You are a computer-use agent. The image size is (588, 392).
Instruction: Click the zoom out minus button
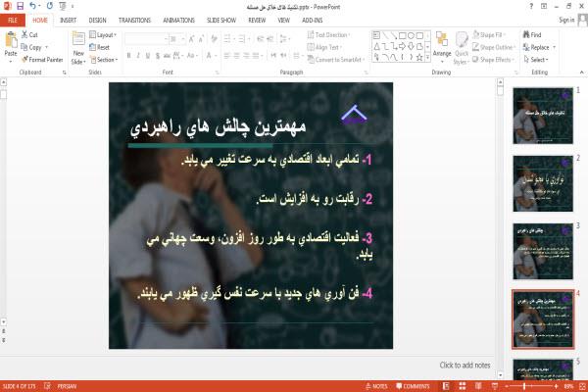[507, 386]
